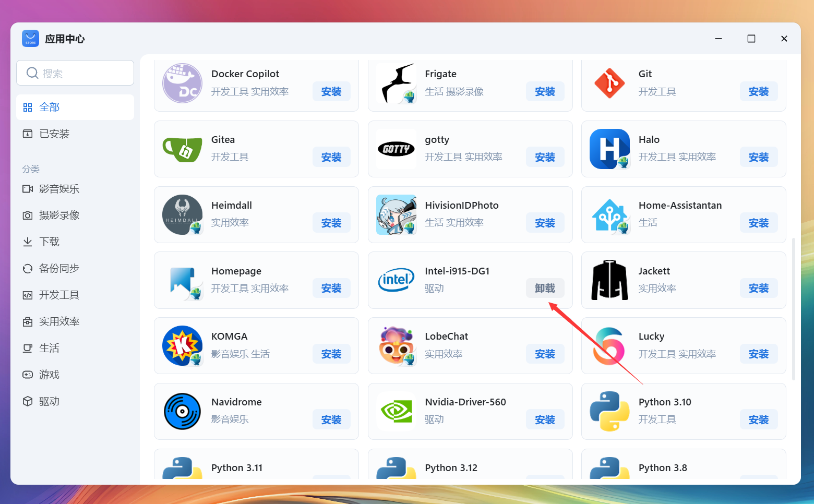Install LobeChat
The width and height of the screenshot is (814, 504).
tap(545, 354)
